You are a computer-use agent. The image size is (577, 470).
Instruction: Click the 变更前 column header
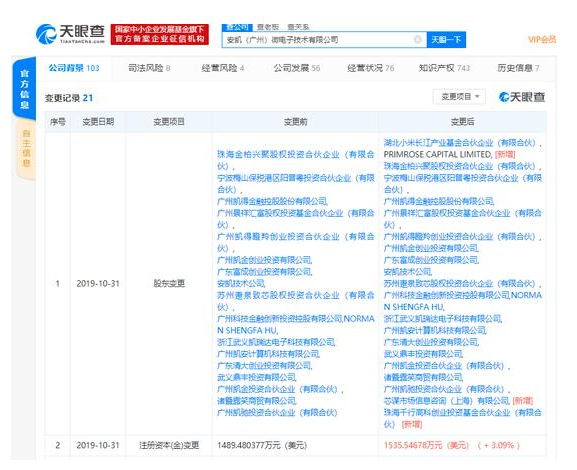(295, 122)
